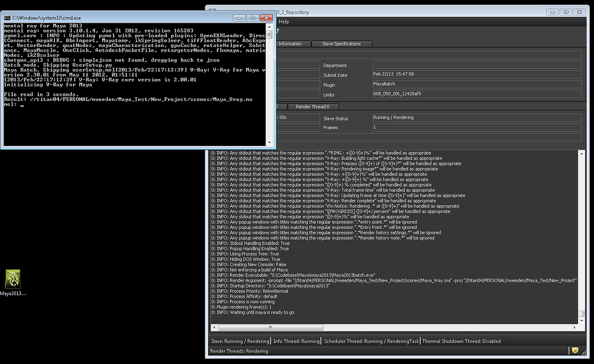Click the cmd.exe title bar icon
Viewport: 594px width, 364px height.
(x=6, y=17)
